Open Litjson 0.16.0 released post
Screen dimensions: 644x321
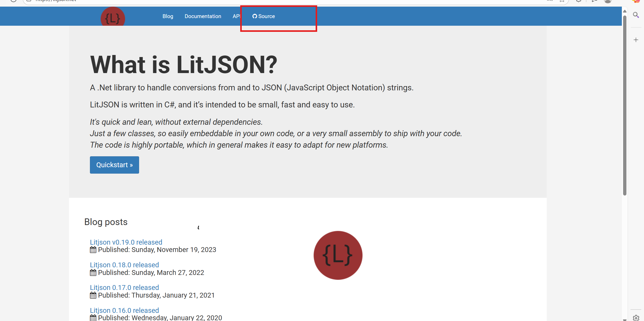(124, 310)
